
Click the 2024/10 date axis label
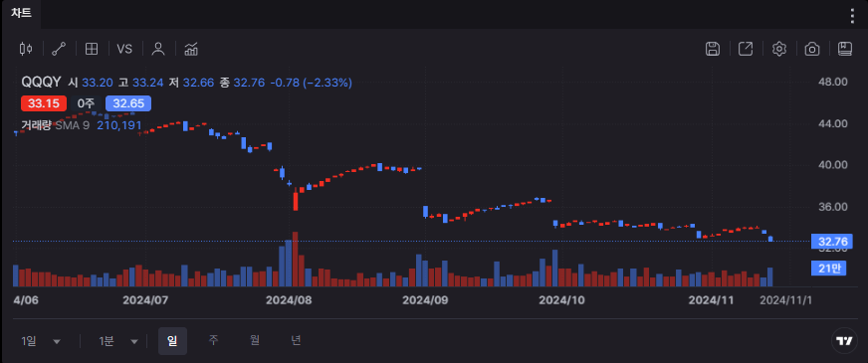click(561, 300)
